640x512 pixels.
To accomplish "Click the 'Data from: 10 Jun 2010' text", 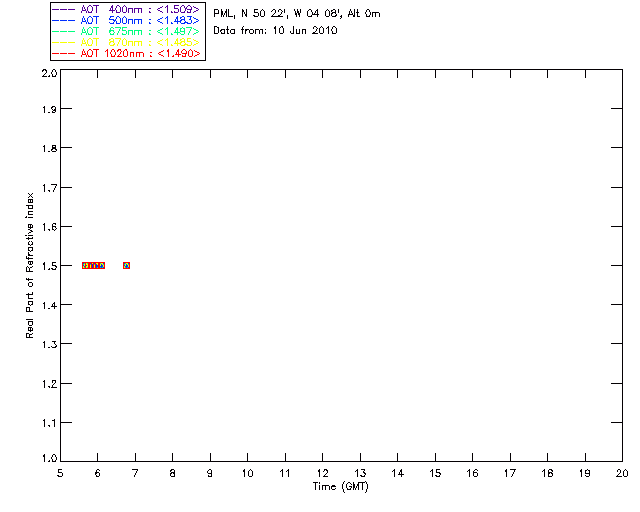I will pyautogui.click(x=275, y=31).
